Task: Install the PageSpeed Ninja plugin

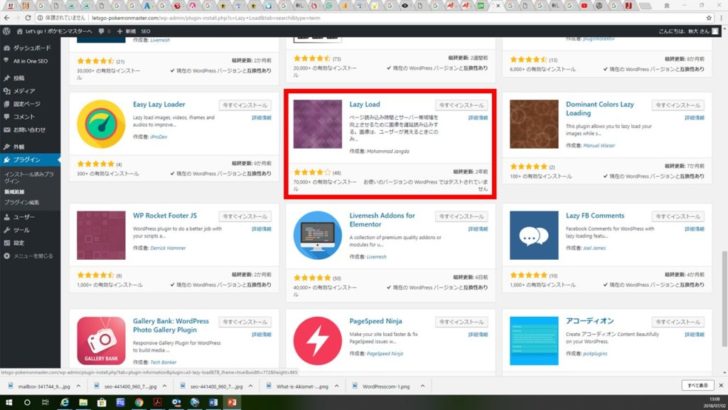Action: 461,322
